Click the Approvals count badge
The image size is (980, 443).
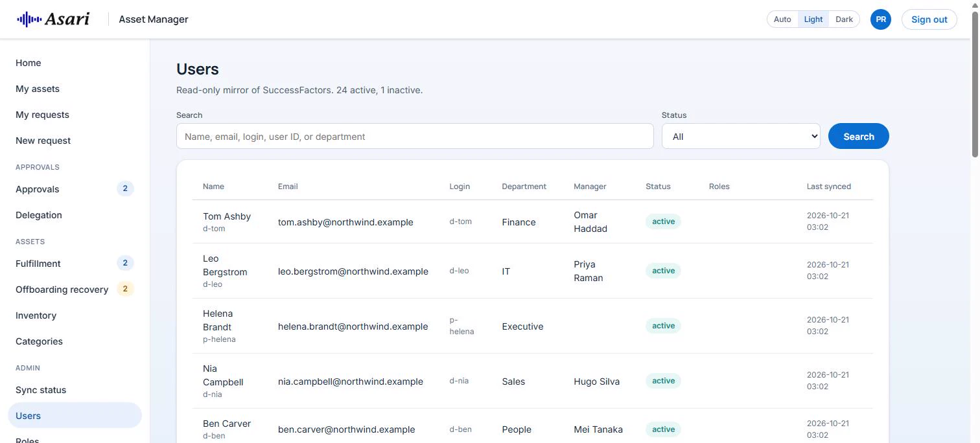click(125, 188)
